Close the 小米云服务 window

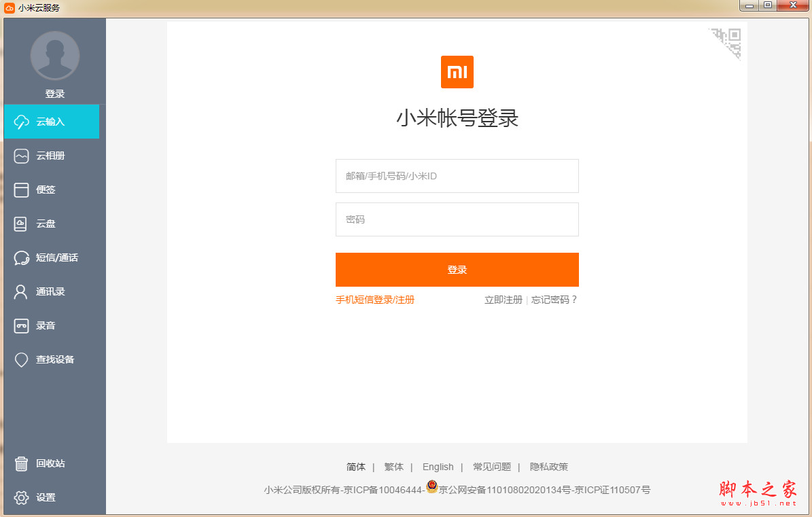tap(793, 5)
